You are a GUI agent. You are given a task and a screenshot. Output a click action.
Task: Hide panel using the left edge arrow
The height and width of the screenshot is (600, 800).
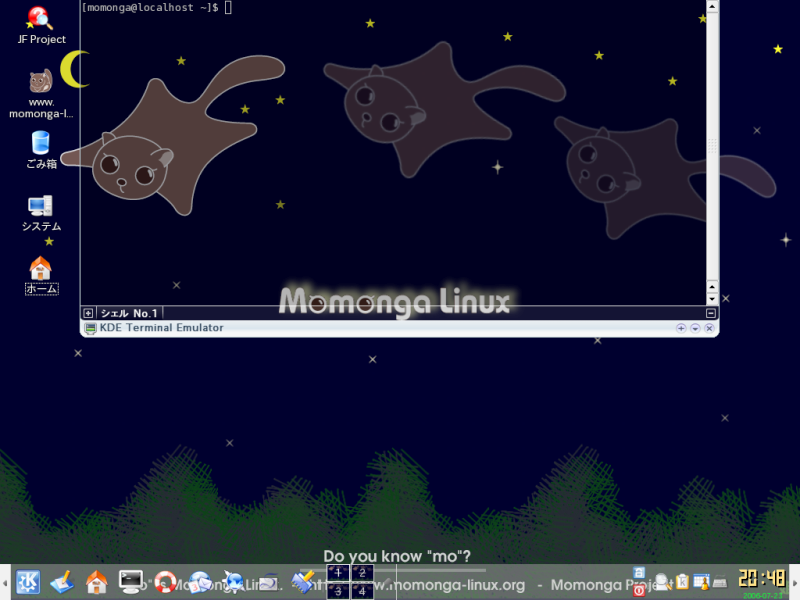tap(5, 582)
